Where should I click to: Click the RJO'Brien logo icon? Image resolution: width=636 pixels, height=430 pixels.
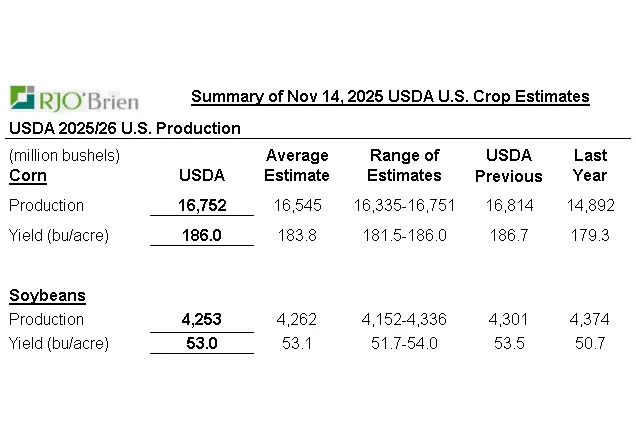pyautogui.click(x=22, y=97)
